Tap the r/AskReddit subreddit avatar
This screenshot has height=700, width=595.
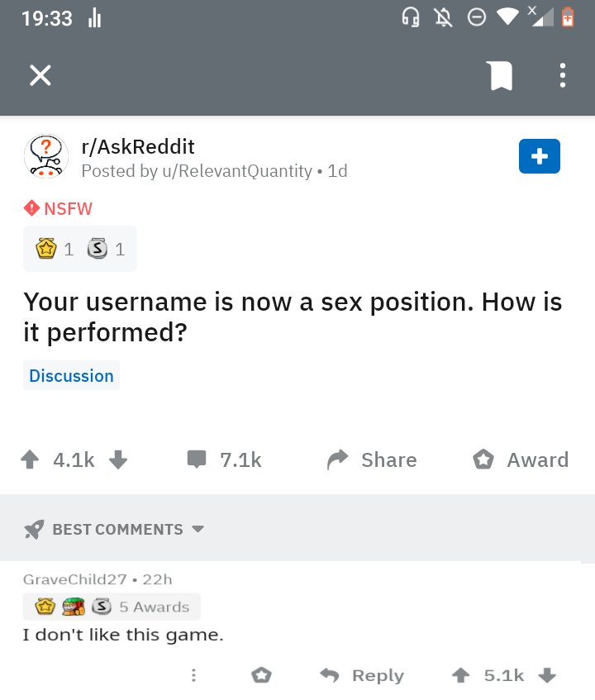tap(46, 157)
